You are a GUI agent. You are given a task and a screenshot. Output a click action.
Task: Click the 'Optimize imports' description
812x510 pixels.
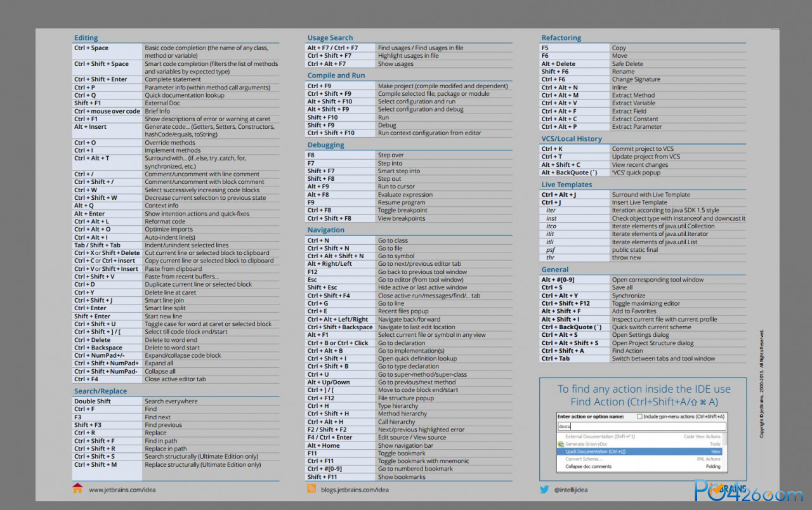168,230
